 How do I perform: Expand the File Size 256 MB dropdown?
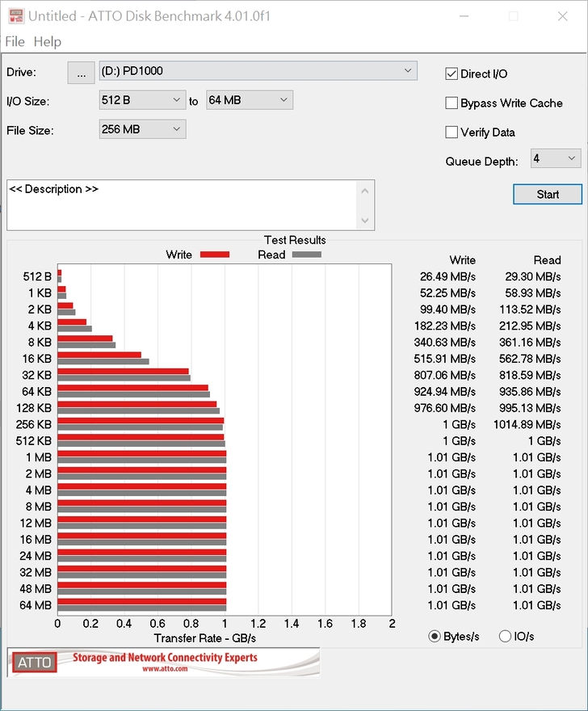click(x=142, y=129)
